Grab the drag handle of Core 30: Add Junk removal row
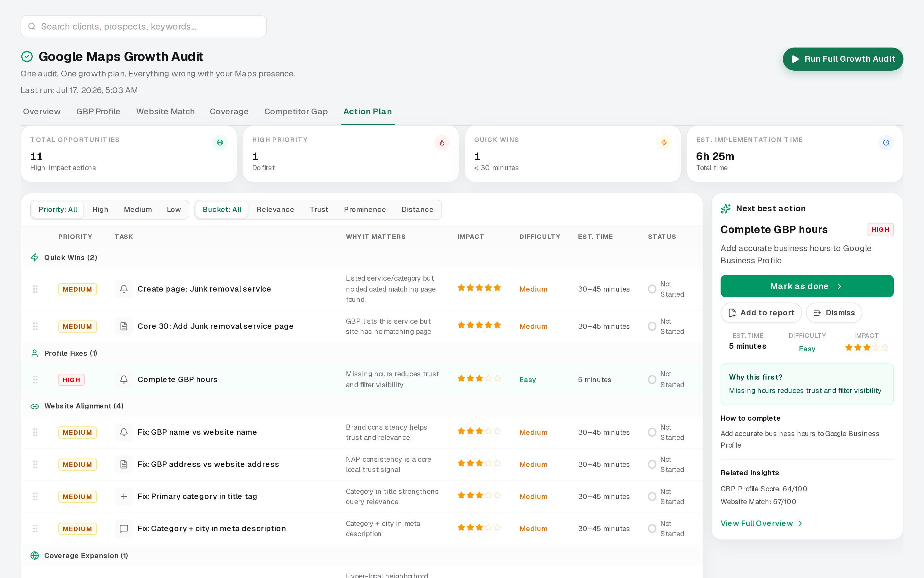The image size is (924, 578). pos(35,326)
